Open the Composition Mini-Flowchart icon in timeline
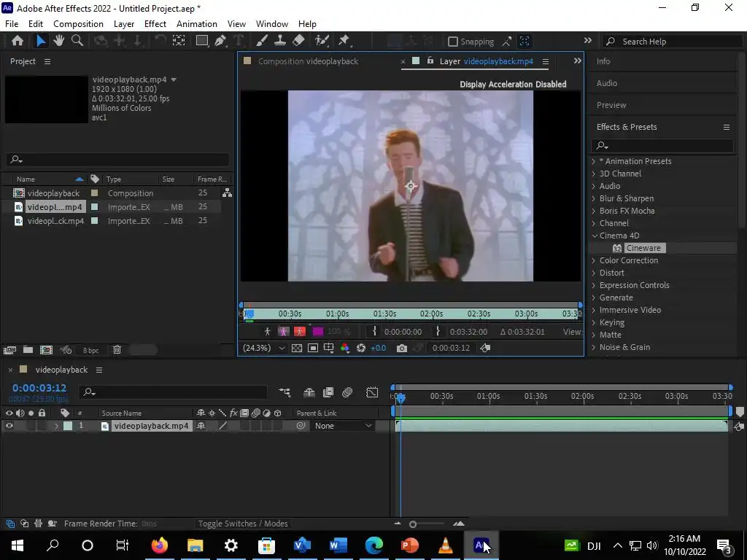Image resolution: width=747 pixels, height=560 pixels. tap(285, 392)
